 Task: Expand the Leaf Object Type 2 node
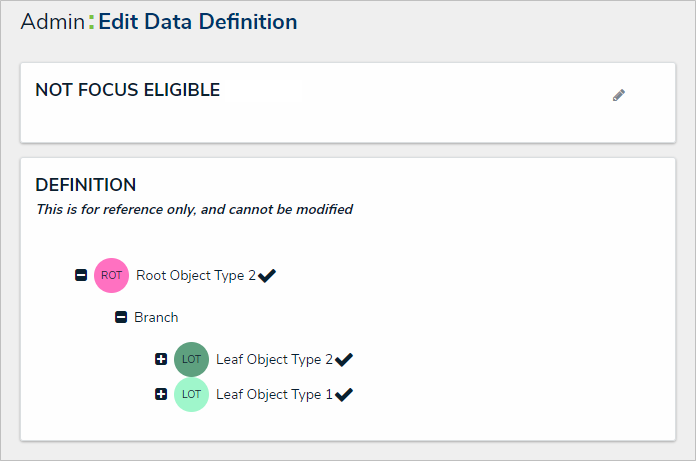161,359
